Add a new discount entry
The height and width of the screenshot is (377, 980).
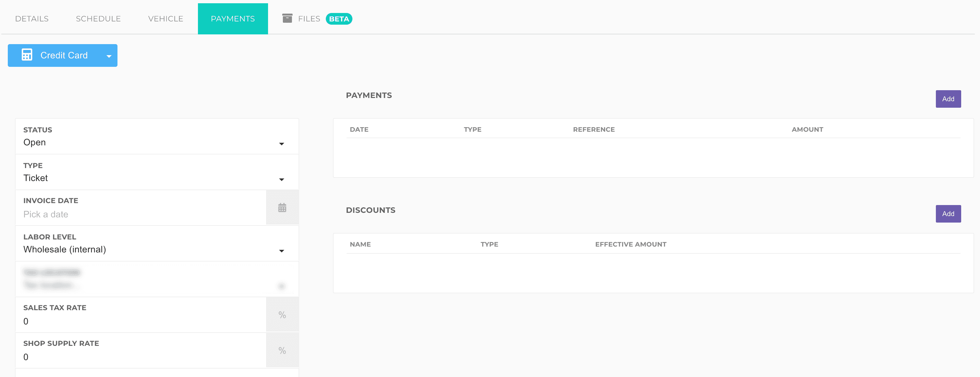pyautogui.click(x=948, y=214)
